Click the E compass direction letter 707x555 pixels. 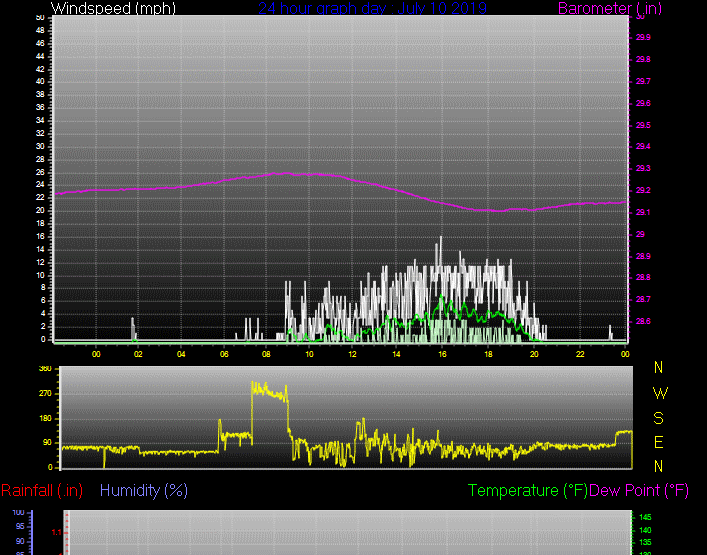click(x=658, y=442)
